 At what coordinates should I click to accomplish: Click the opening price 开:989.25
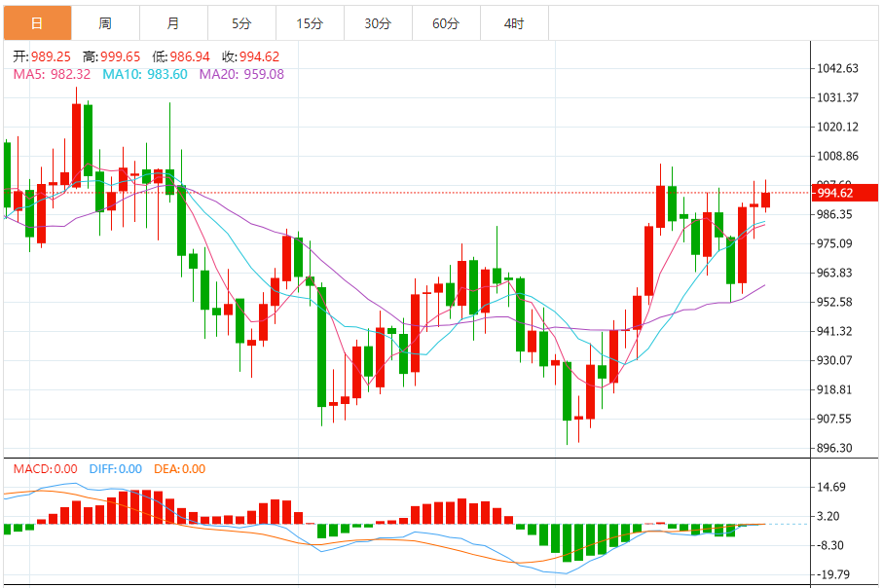coord(42,56)
